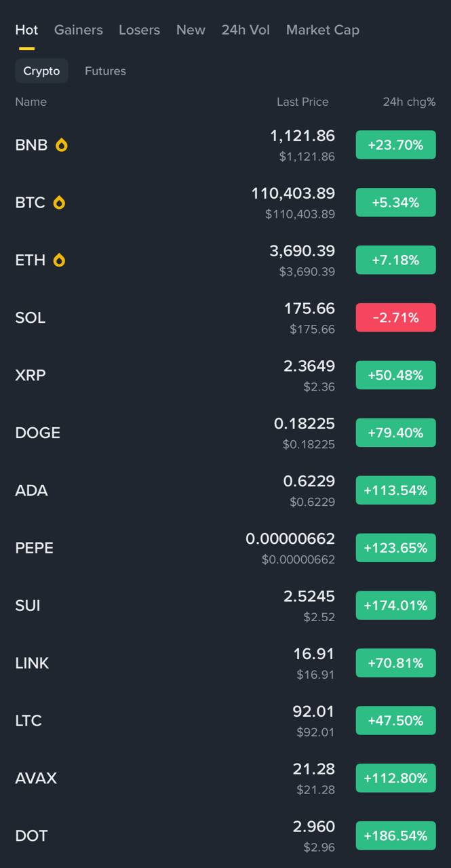
Task: Switch to the Market Cap tab
Action: pyautogui.click(x=323, y=30)
